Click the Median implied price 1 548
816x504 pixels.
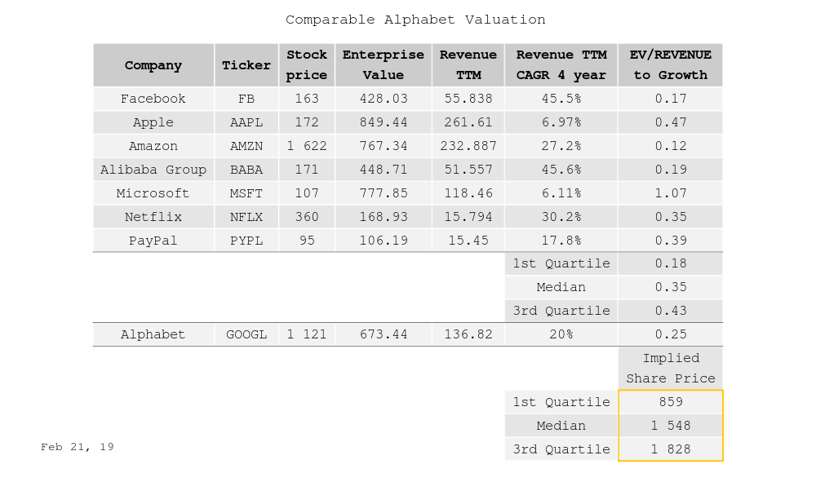point(670,426)
